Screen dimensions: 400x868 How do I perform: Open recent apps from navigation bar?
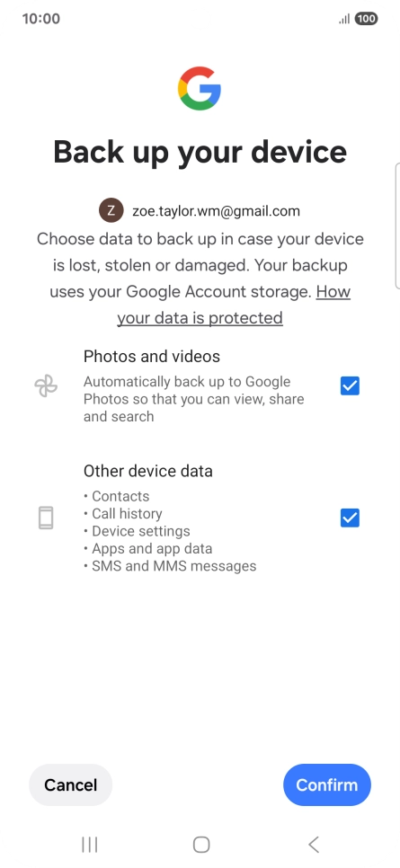(89, 845)
